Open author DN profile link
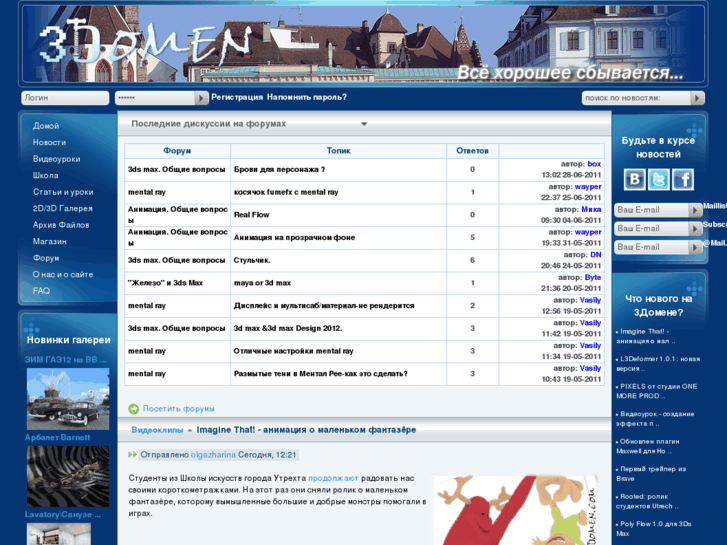Viewport: 727px width, 545px height. tap(596, 255)
